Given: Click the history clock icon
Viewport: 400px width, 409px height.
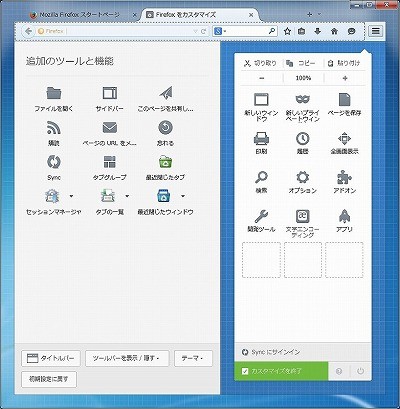Looking at the screenshot, I should pyautogui.click(x=303, y=138).
